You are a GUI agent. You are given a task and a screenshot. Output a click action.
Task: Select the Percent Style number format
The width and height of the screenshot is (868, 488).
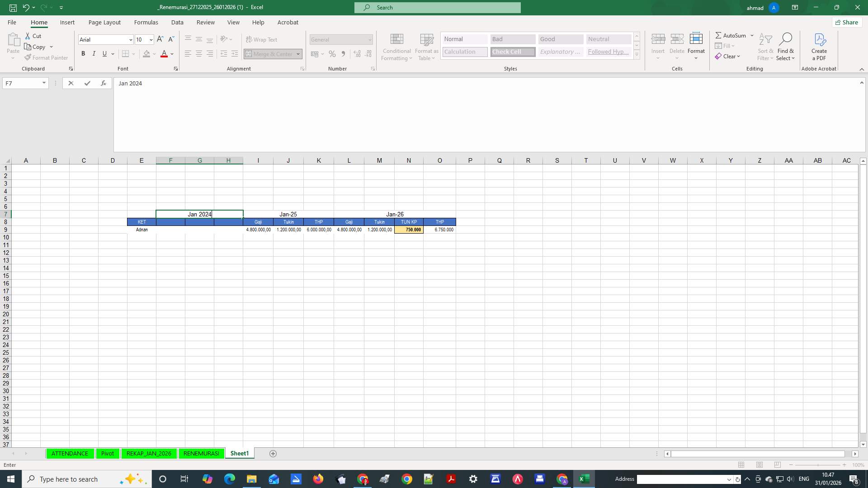[332, 54]
